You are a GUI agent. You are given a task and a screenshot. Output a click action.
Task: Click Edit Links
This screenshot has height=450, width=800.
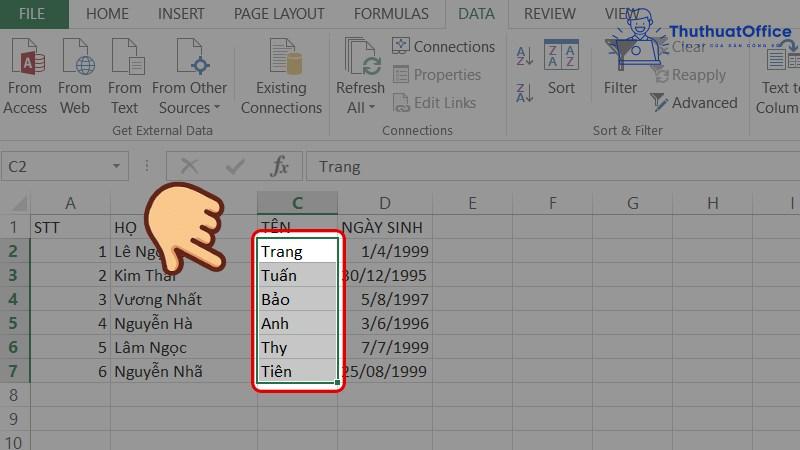click(x=434, y=103)
